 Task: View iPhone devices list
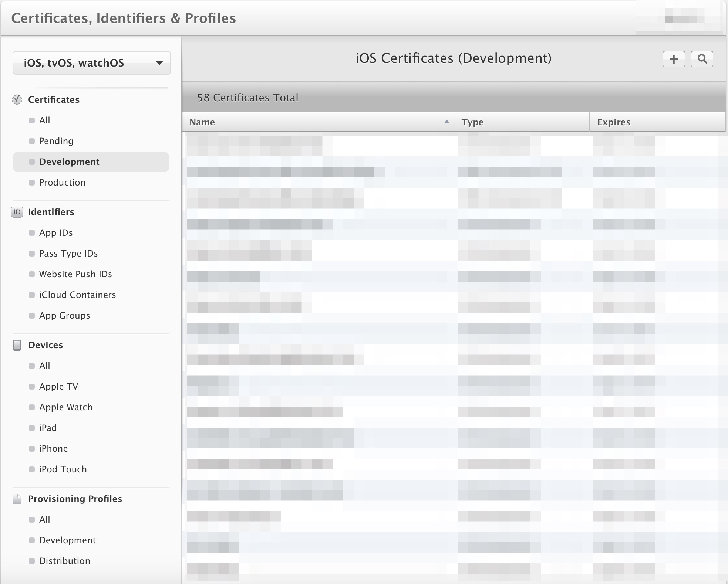[53, 448]
